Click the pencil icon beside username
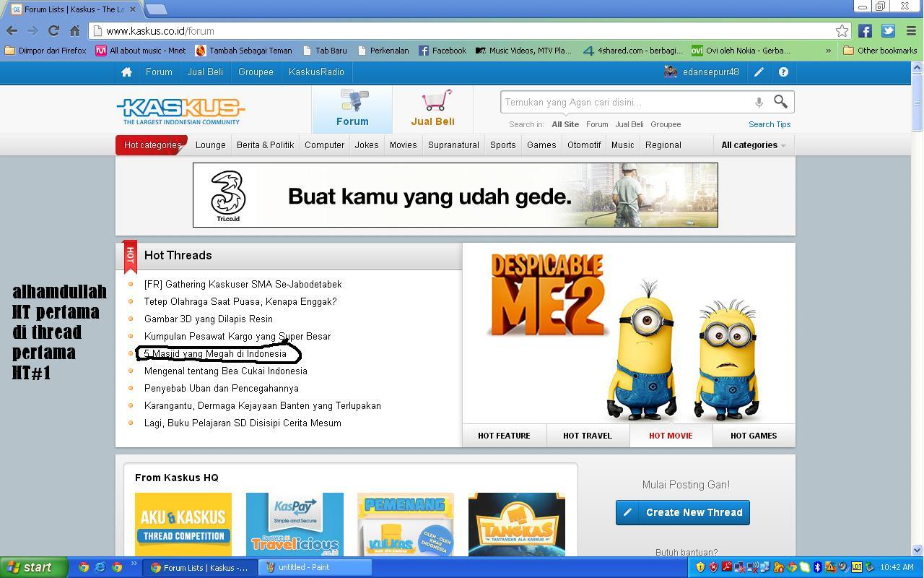The height and width of the screenshot is (578, 924). (x=759, y=72)
